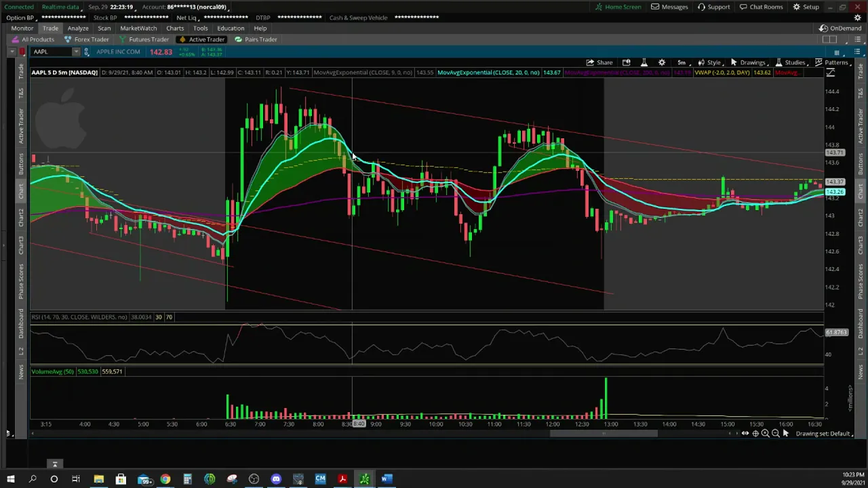Select Pairs Trader subtab
The image size is (868, 488).
click(256, 39)
